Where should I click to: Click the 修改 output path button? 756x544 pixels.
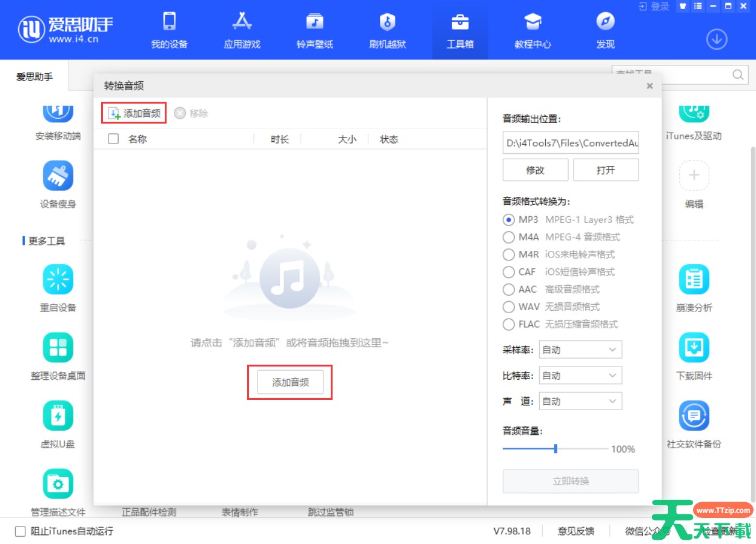coord(535,170)
